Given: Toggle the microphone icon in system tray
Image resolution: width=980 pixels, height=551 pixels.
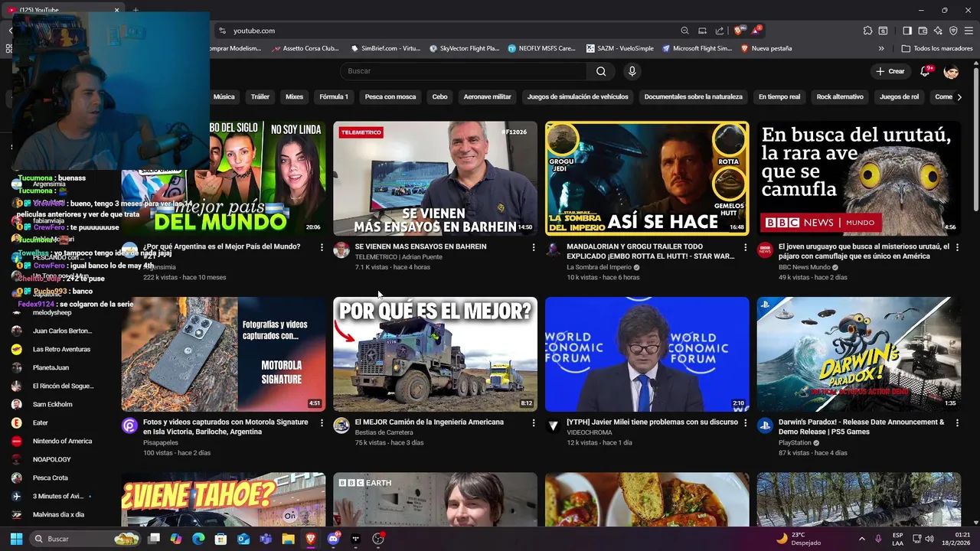Looking at the screenshot, I should click(878, 539).
